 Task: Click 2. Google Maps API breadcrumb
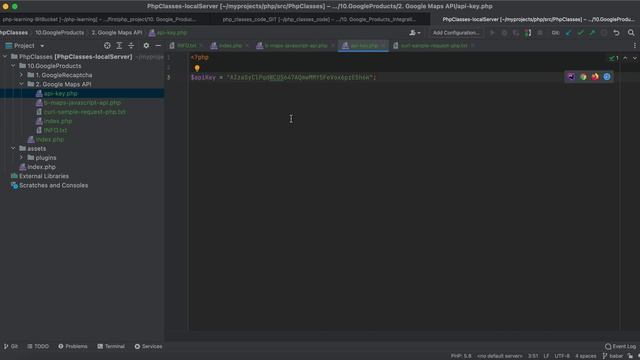coord(117,33)
